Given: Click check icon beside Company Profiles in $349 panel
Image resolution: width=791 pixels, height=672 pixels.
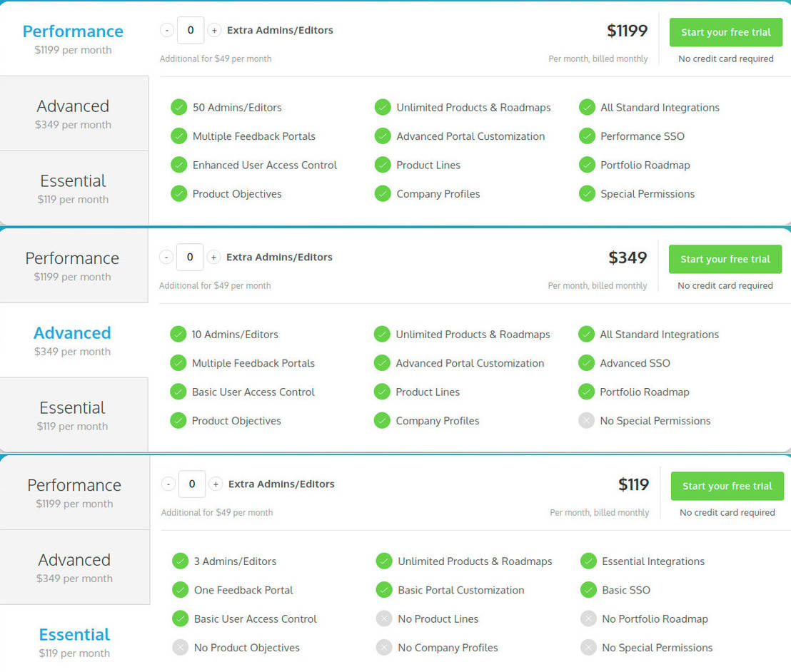Looking at the screenshot, I should (x=382, y=420).
